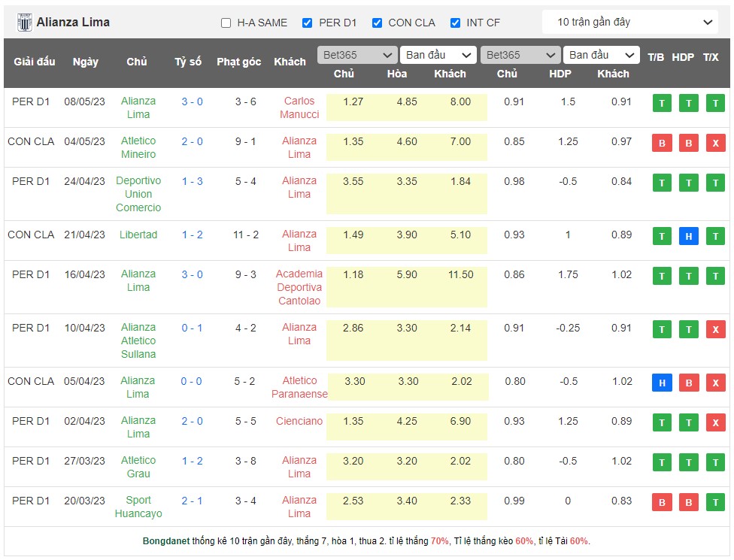Image resolution: width=734 pixels, height=560 pixels.
Task: Click blue H badge in Libertad row
Action: (688, 237)
